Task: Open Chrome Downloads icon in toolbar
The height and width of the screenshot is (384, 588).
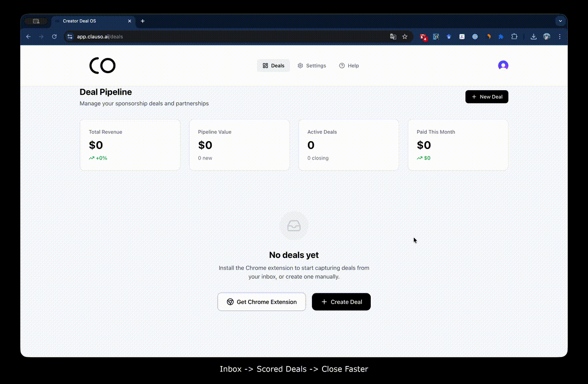Action: 533,36
